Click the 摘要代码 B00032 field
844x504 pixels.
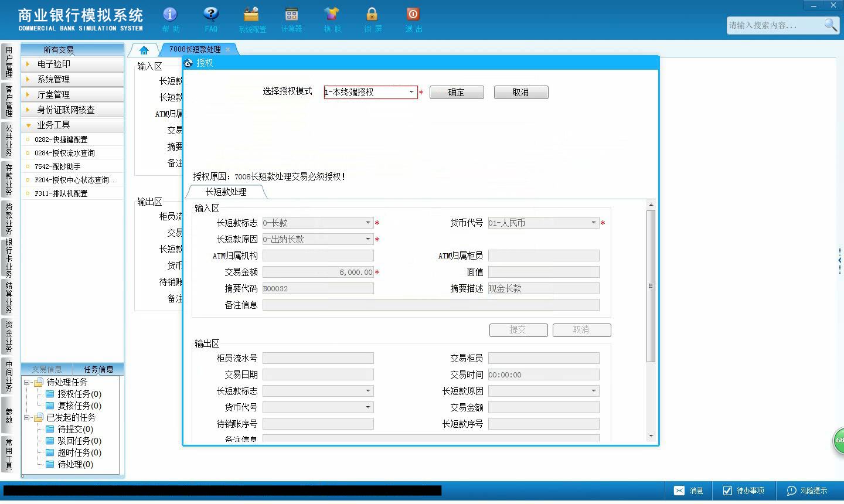[x=318, y=288]
